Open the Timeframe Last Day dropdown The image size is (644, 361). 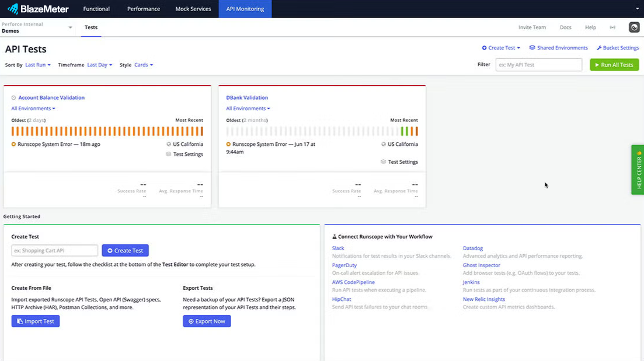point(99,65)
